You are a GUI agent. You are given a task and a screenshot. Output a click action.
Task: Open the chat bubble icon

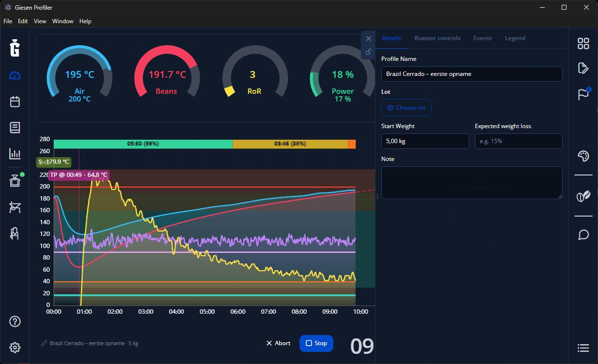coord(583,235)
